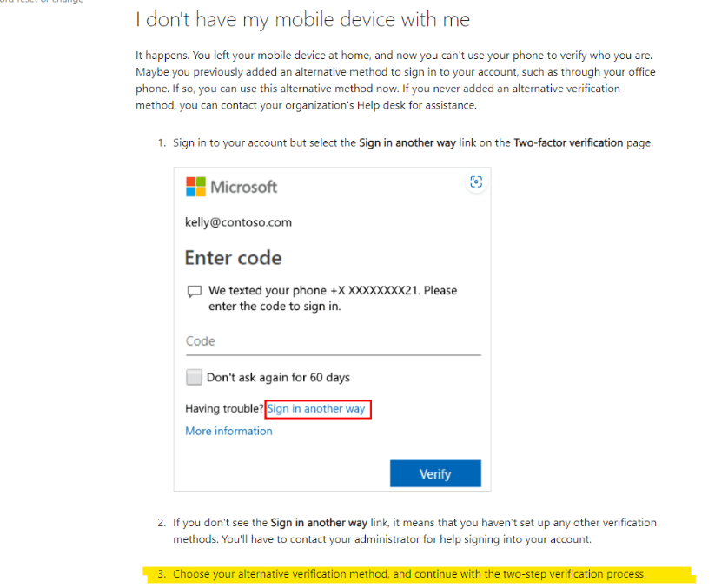Image resolution: width=728 pixels, height=588 pixels.
Task: Open the More information link
Action: coord(228,431)
